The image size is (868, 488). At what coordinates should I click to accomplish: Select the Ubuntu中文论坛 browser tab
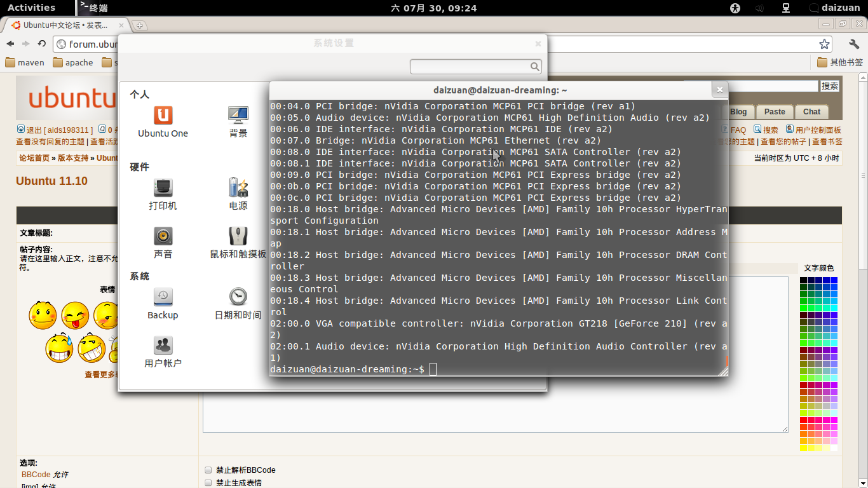[x=65, y=25]
